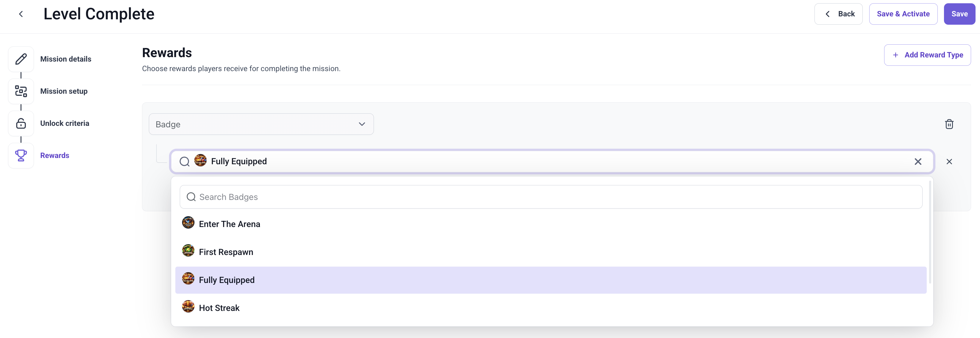Expand the Badge reward type dropdown
This screenshot has height=338, width=980.
coord(261,124)
